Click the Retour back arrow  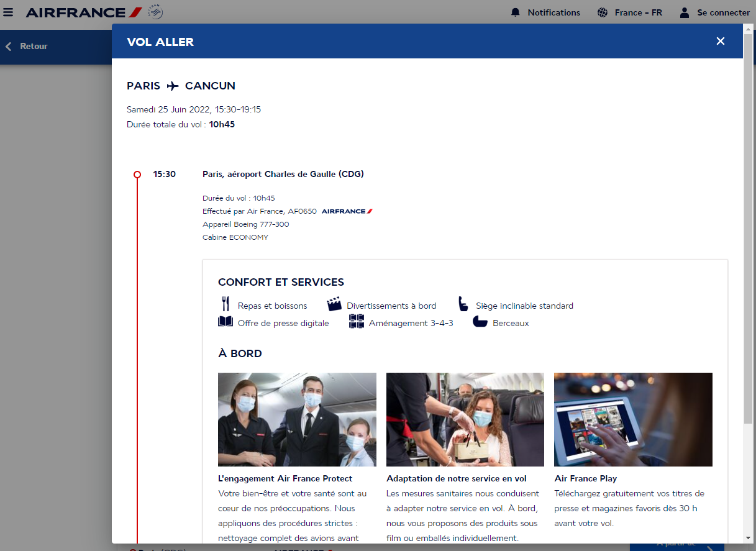click(x=9, y=47)
